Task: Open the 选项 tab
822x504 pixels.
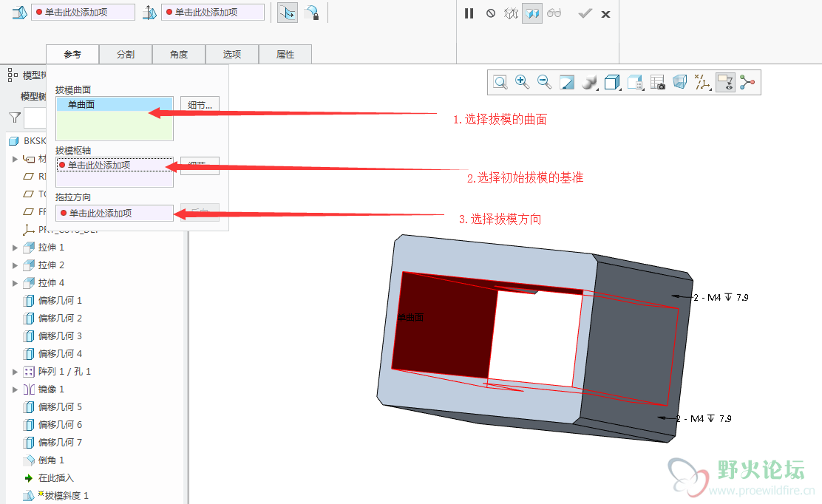Action: [232, 55]
